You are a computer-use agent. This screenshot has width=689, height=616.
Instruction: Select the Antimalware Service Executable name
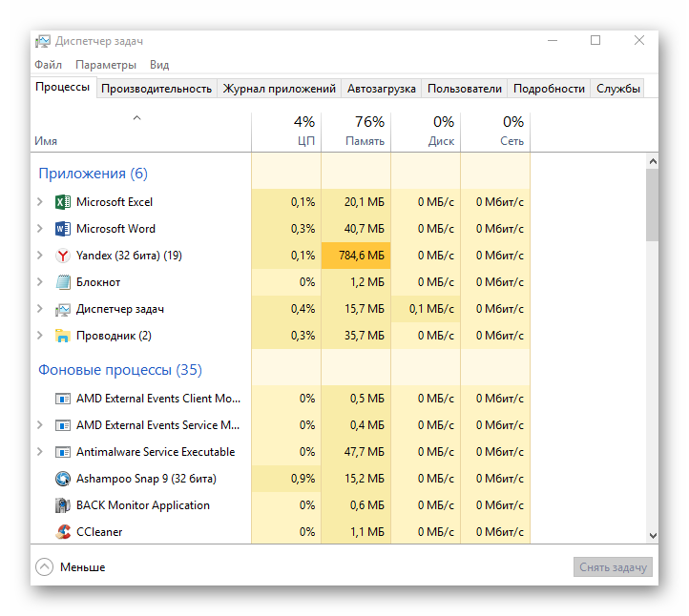point(156,452)
